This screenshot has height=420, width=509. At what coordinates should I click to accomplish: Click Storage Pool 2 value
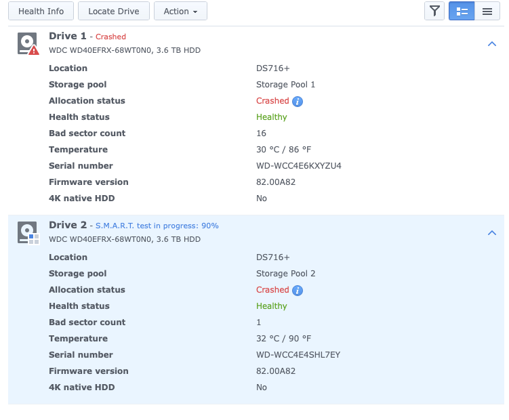(x=285, y=274)
